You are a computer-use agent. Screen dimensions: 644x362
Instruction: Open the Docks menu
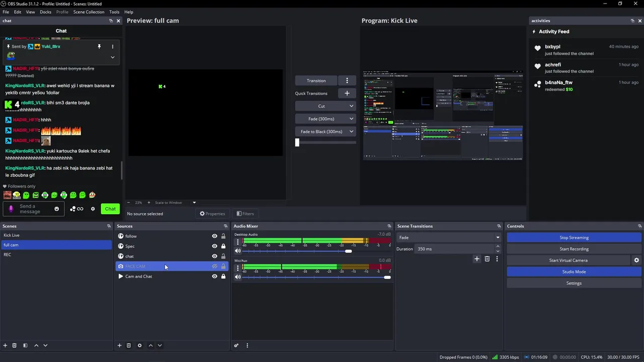point(45,12)
